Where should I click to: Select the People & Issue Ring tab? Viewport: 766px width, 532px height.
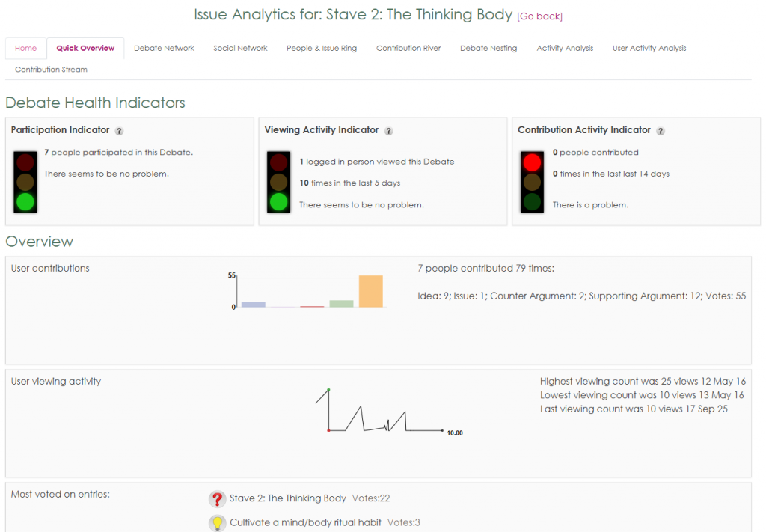click(x=322, y=49)
